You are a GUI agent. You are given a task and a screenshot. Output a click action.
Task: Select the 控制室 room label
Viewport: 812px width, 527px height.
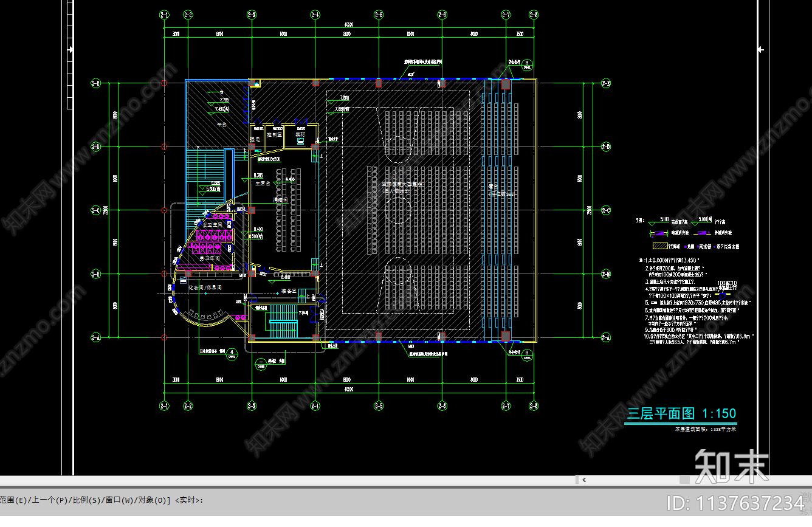point(275,135)
